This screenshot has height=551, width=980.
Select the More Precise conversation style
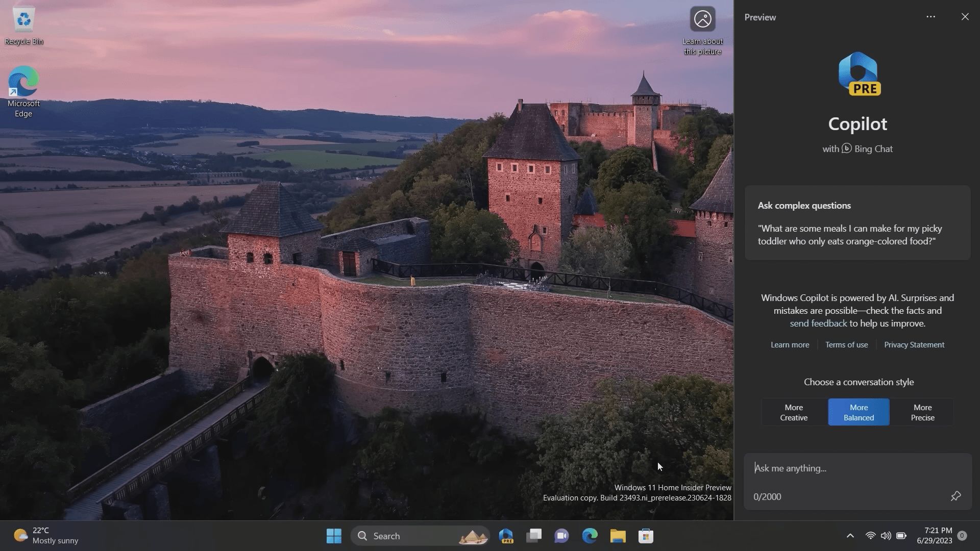point(922,412)
